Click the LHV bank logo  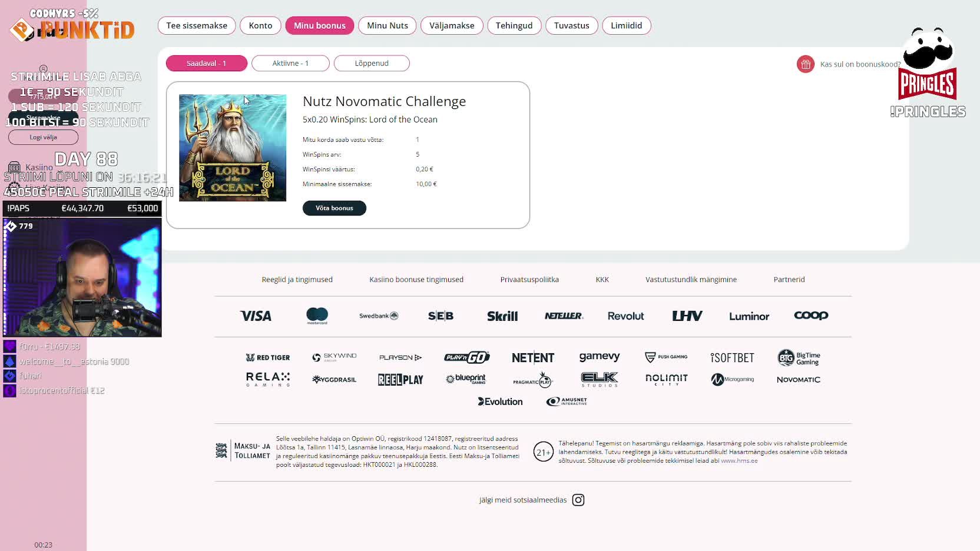click(x=687, y=316)
